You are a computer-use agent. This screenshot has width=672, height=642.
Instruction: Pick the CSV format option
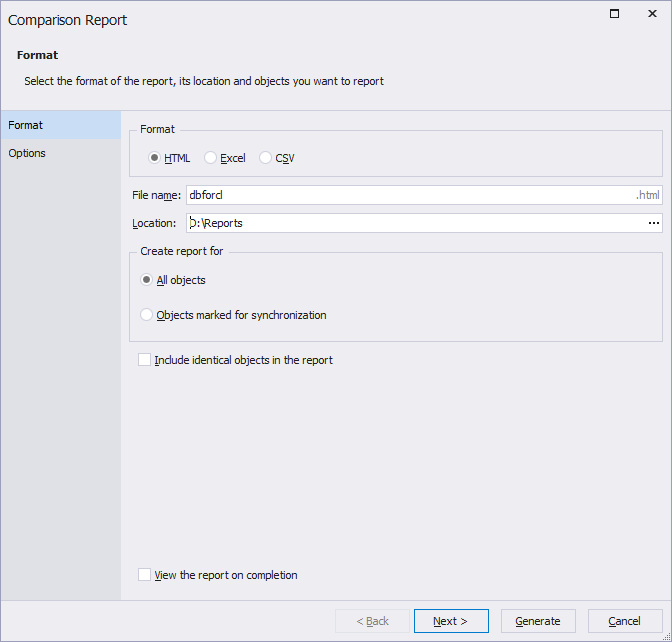coord(265,158)
